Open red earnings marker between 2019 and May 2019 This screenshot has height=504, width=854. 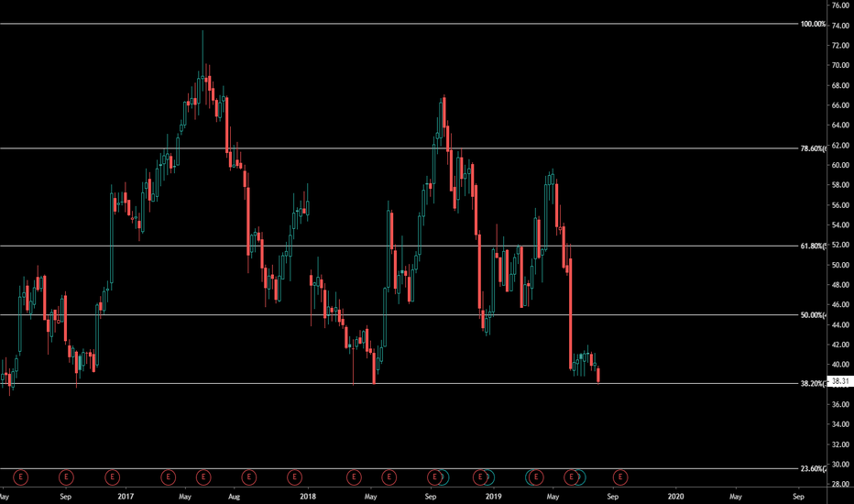point(536,477)
